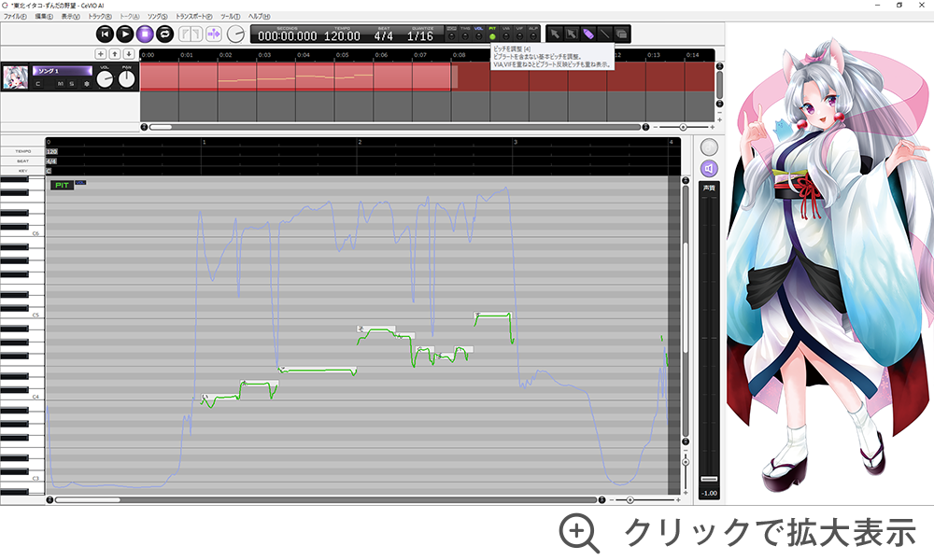Select the second arrow selection tool
The image size is (934, 560).
[x=572, y=34]
